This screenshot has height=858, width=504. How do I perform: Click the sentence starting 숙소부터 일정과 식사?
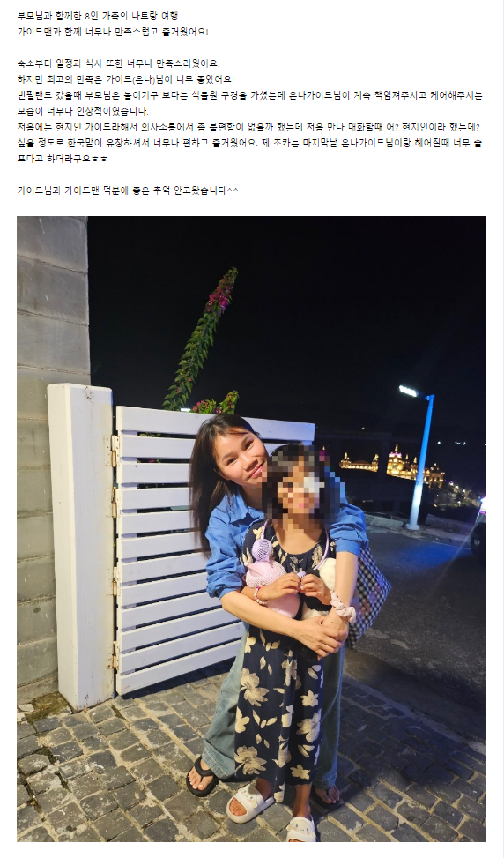118,63
